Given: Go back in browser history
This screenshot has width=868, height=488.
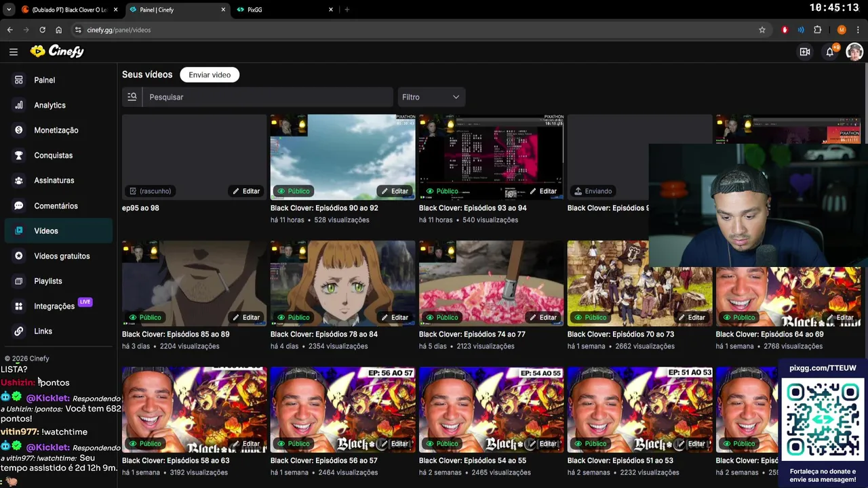Looking at the screenshot, I should [9, 30].
